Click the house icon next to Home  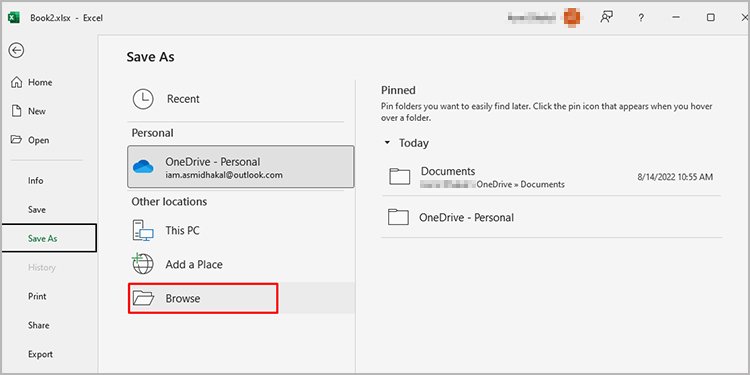16,82
